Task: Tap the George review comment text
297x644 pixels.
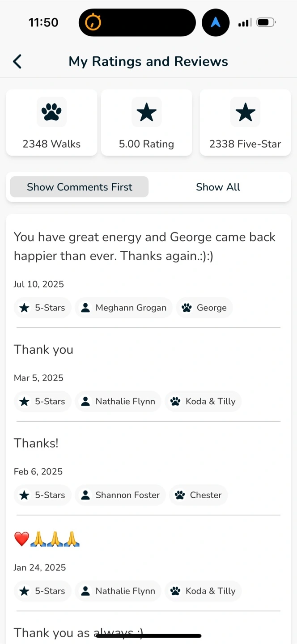Action: point(144,246)
